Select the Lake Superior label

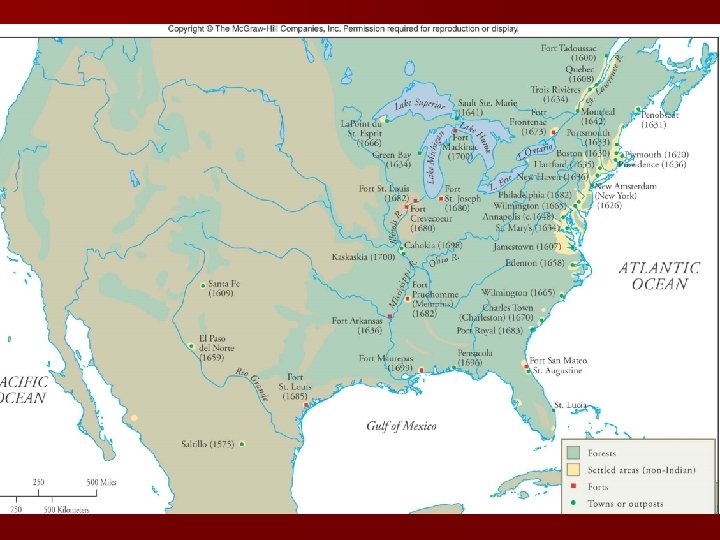point(420,104)
